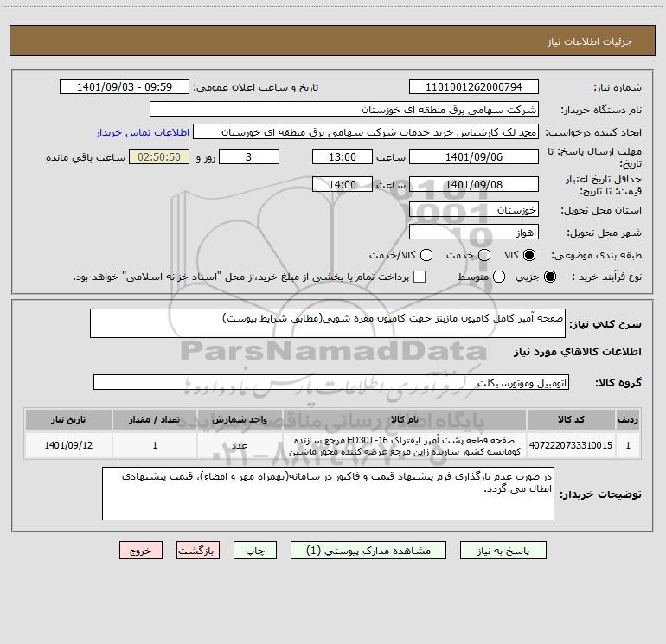666x644 pixels.
Task: Click the بازگشت back button
Action: coord(198,551)
